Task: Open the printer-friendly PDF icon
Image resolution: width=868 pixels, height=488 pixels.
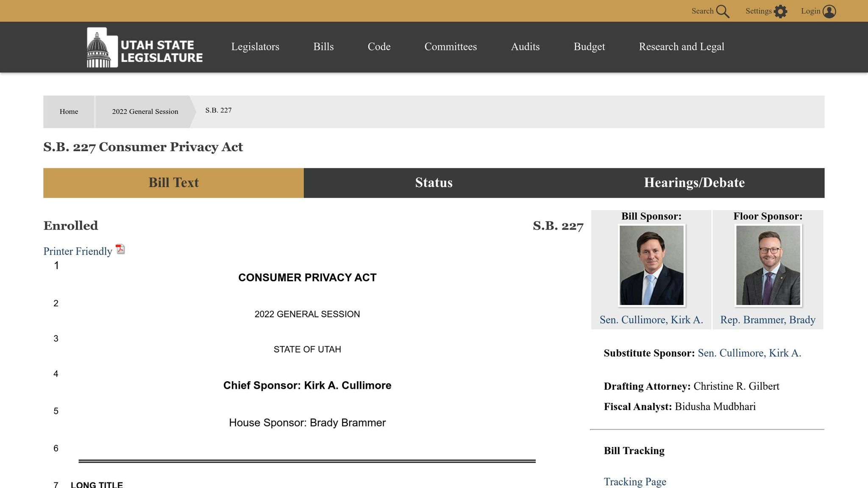Action: (x=120, y=250)
